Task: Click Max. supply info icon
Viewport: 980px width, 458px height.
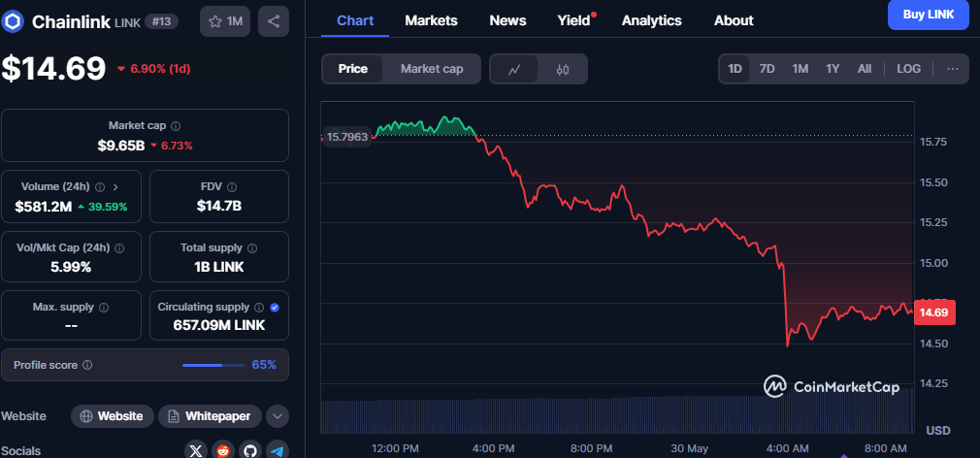Action: pos(104,307)
